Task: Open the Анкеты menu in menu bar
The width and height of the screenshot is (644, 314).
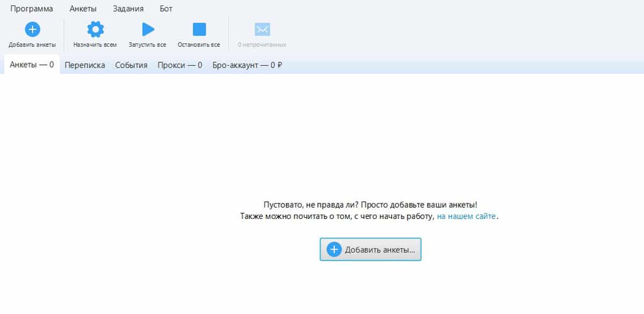Action: tap(83, 9)
